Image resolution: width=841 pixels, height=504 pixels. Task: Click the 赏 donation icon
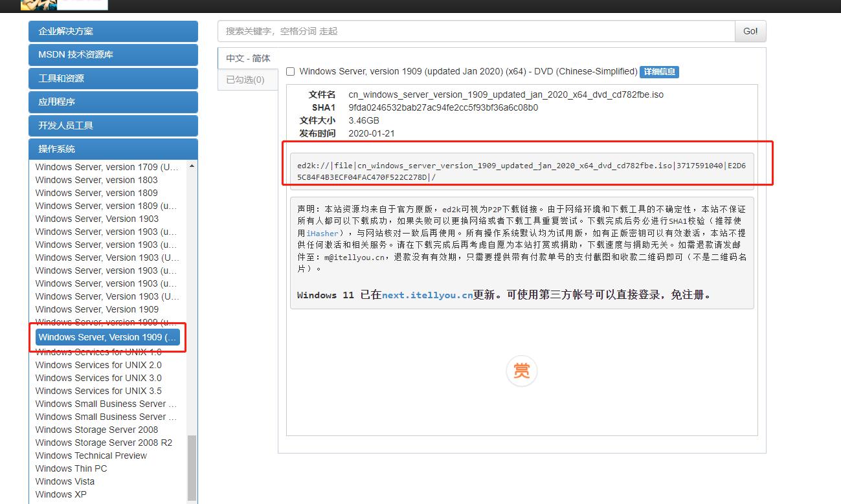522,371
